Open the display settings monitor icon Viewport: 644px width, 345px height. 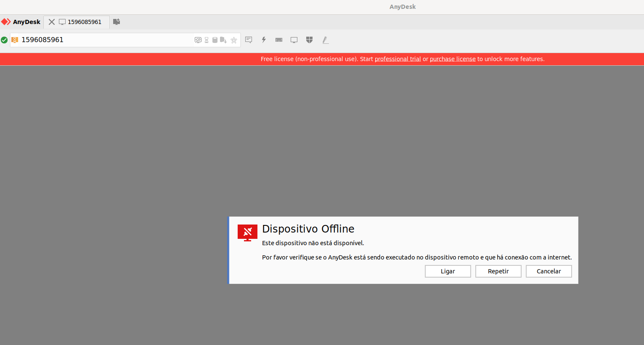coord(294,40)
